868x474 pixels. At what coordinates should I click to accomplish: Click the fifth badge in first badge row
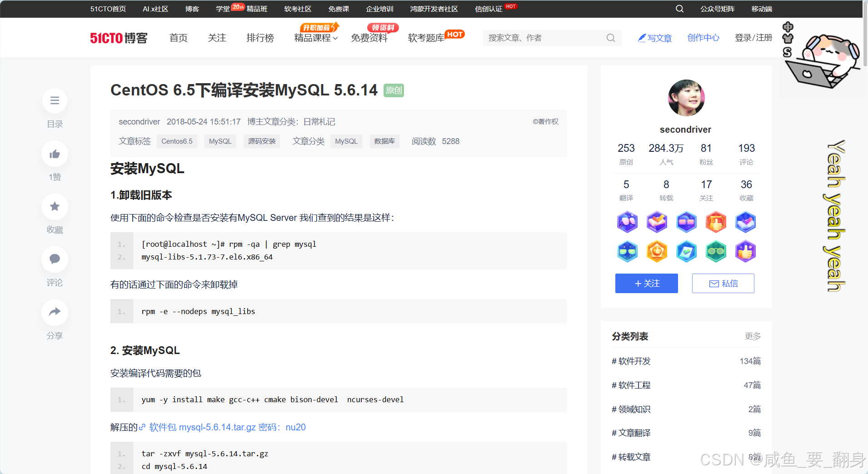tap(746, 222)
